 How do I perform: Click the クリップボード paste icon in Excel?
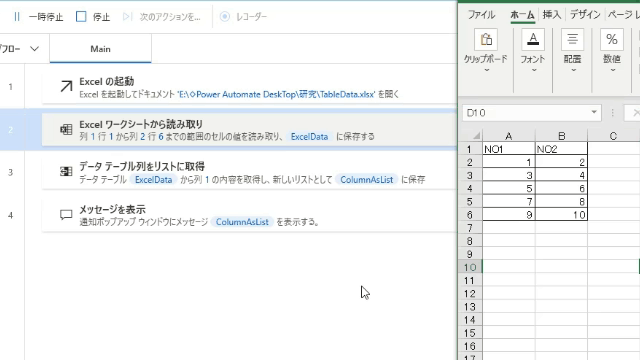486,39
